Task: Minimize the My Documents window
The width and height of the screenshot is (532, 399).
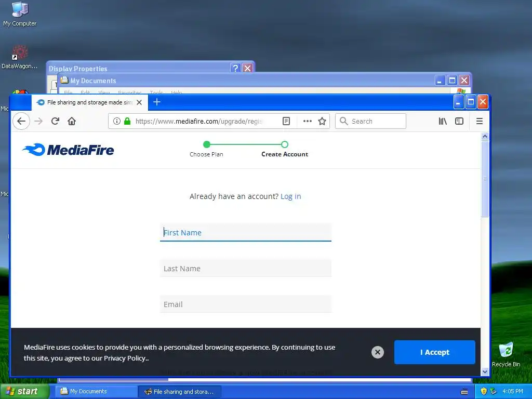Action: coord(440,81)
